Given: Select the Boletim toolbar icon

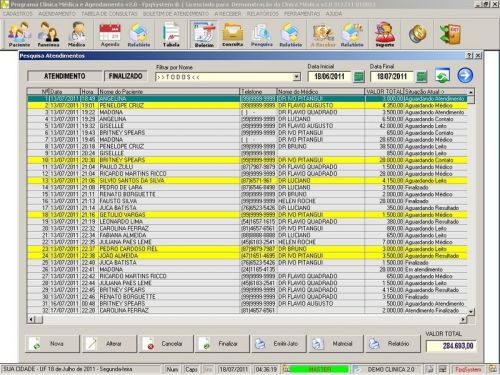Looking at the screenshot, I should (x=204, y=34).
